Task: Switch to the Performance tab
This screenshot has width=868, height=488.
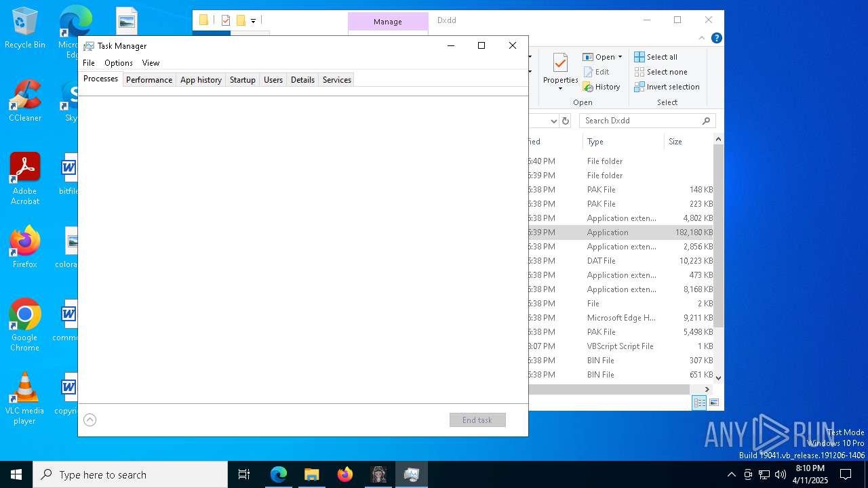Action: 149,80
